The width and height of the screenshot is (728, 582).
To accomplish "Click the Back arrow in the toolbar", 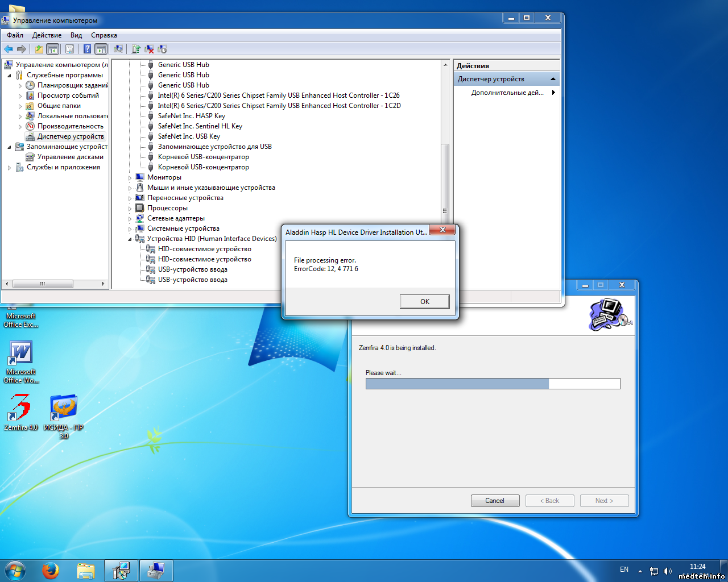I will point(9,49).
